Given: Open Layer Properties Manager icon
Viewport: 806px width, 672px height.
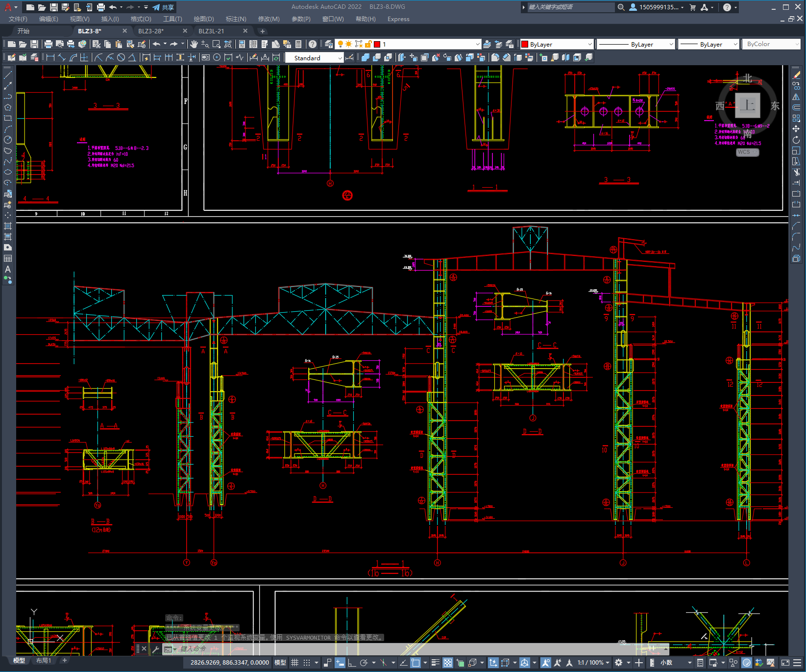Looking at the screenshot, I should point(329,44).
